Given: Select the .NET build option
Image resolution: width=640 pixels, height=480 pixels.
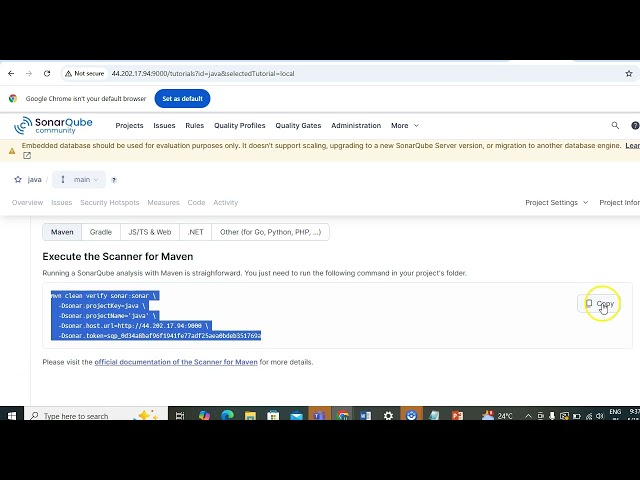Looking at the screenshot, I should point(196,232).
